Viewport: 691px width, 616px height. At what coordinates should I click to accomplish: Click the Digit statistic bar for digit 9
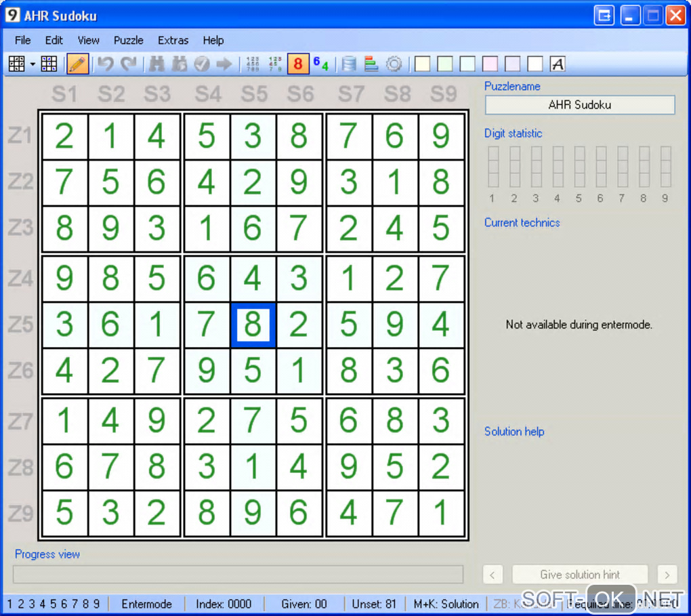pos(665,167)
